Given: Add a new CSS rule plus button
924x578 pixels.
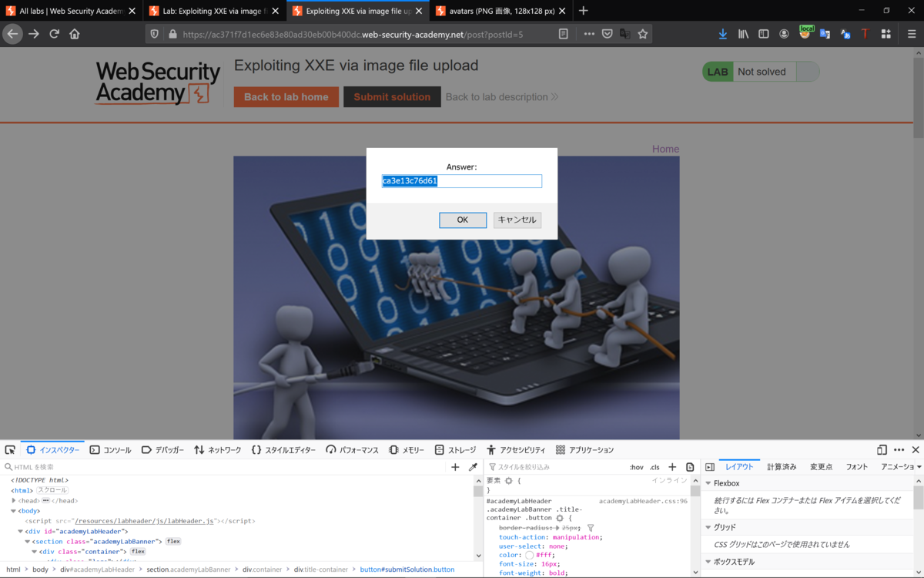Looking at the screenshot, I should (x=672, y=467).
